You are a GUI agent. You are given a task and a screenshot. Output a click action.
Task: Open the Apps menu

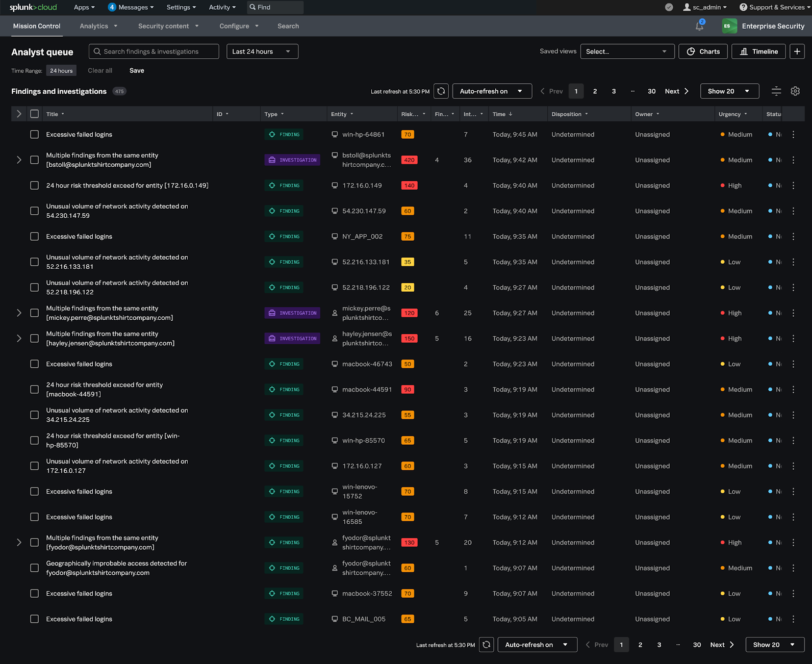click(x=84, y=7)
